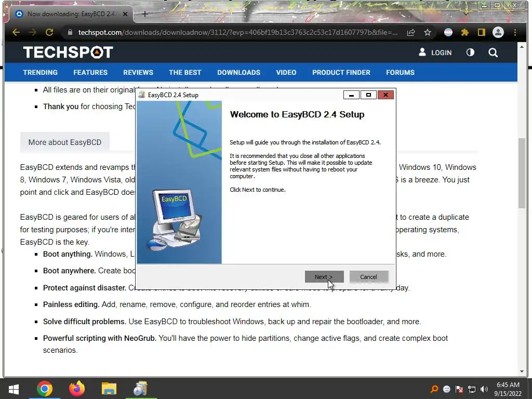Open TechSpot search magnifier
The image size is (532, 399).
tap(493, 52)
